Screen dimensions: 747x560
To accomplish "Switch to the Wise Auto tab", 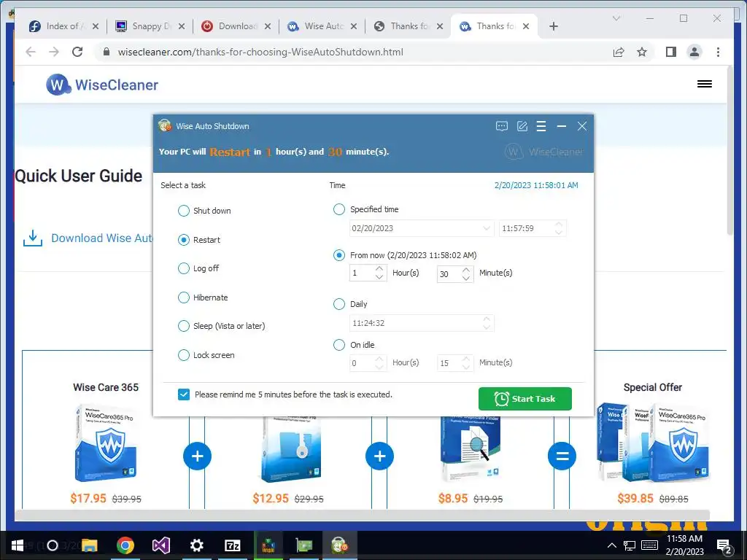I will coord(322,26).
